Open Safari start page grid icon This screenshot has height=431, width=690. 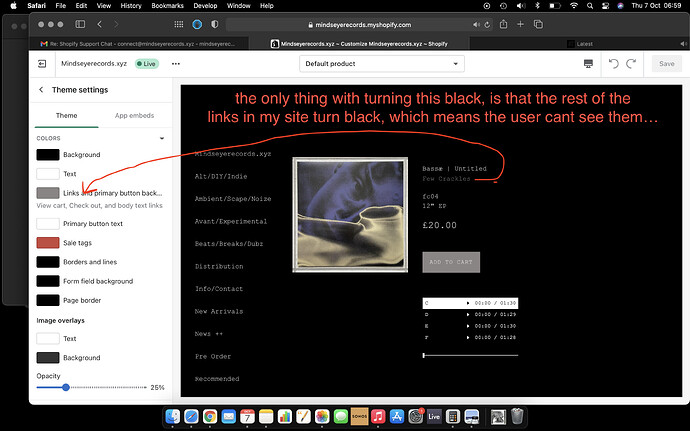click(x=179, y=24)
